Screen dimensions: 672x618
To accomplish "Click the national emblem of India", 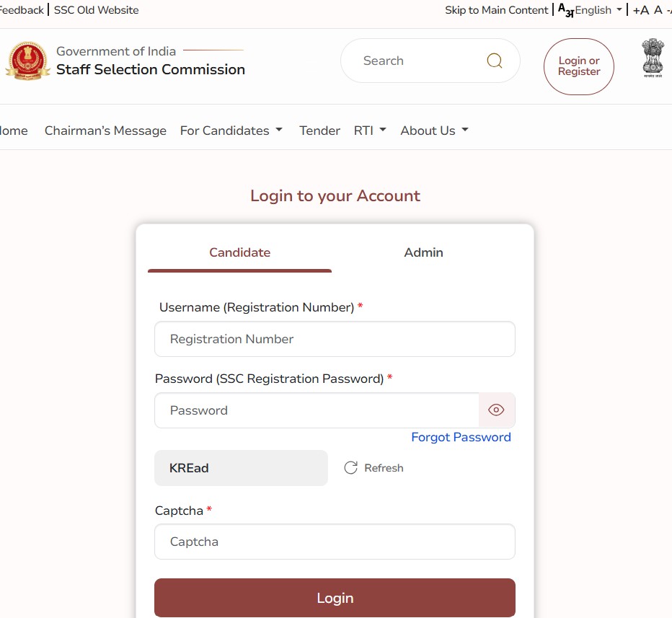I will coord(653,58).
